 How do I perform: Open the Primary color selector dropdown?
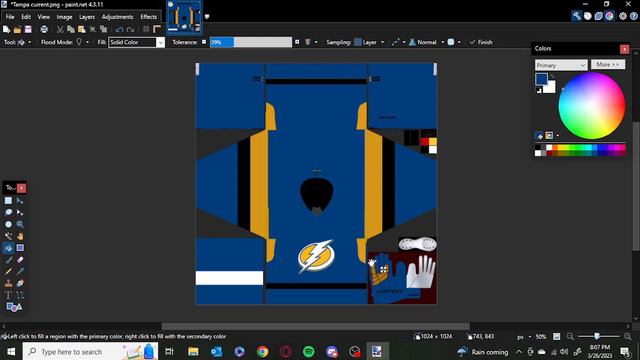(561, 65)
